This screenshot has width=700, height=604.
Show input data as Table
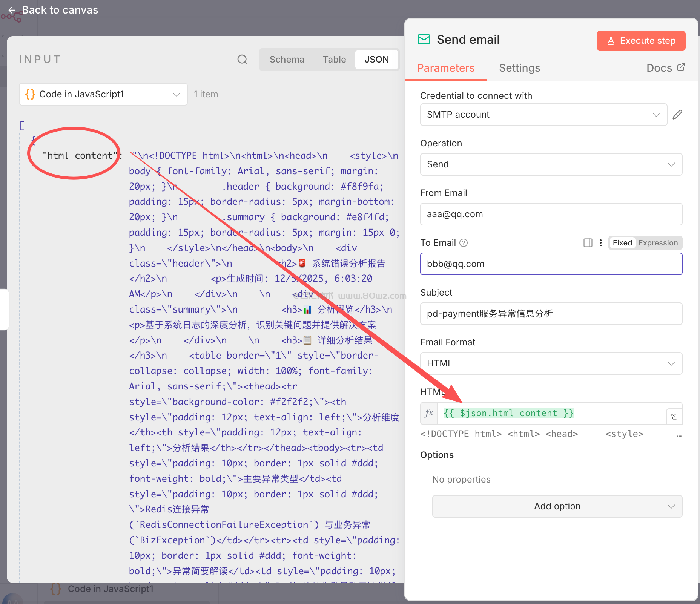coord(334,60)
